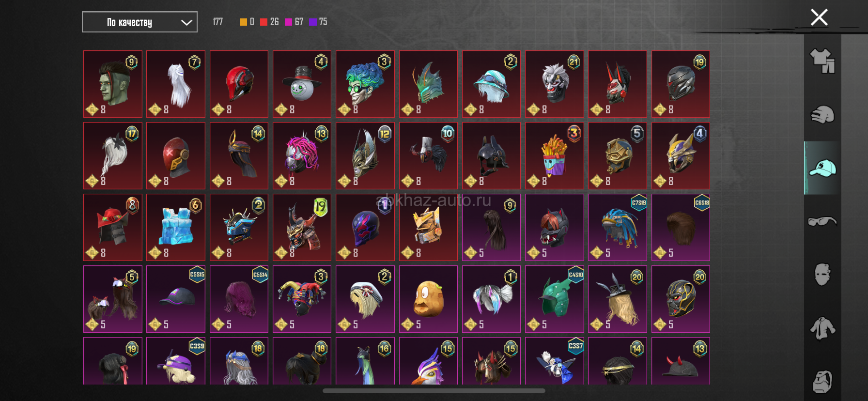
Task: Open the backpack category icon
Action: (x=822, y=382)
